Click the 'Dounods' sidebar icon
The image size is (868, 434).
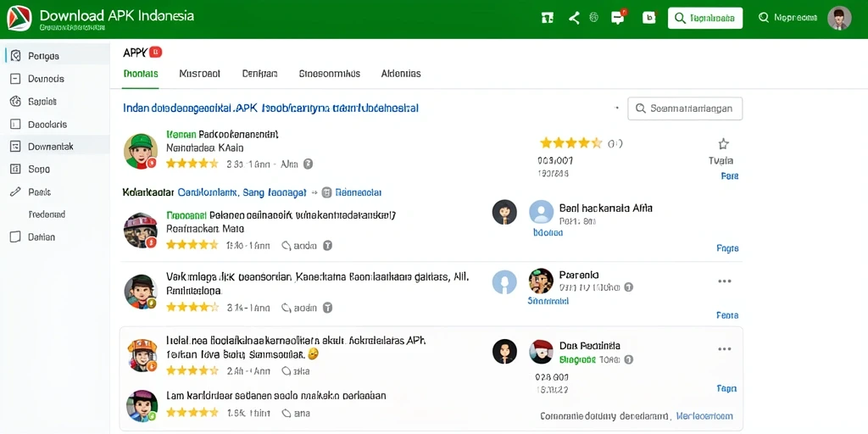16,79
